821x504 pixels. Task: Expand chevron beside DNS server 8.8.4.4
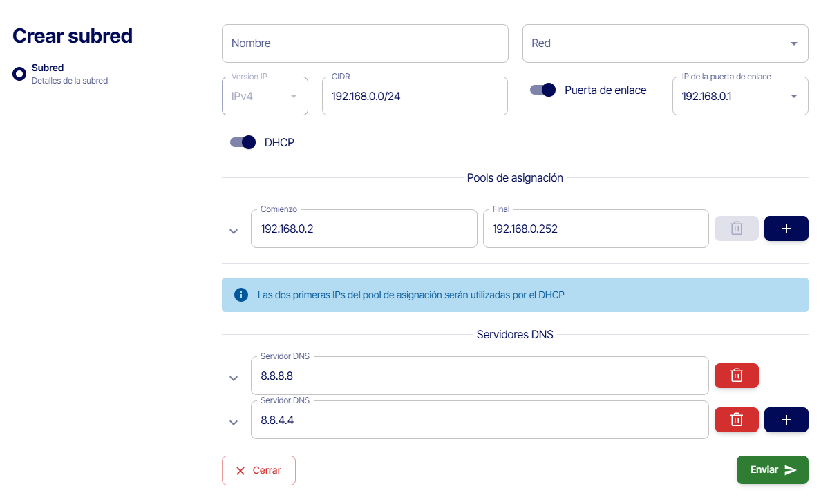tap(234, 423)
